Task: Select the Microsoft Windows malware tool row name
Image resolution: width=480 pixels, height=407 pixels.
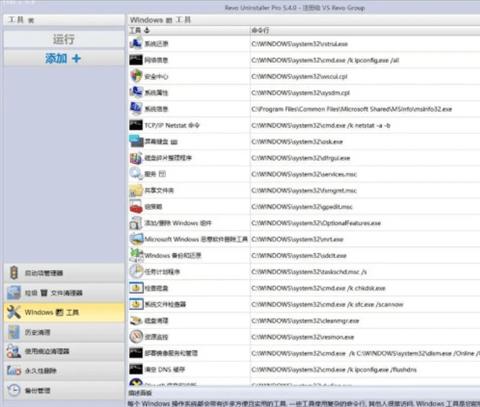Action: click(196, 239)
